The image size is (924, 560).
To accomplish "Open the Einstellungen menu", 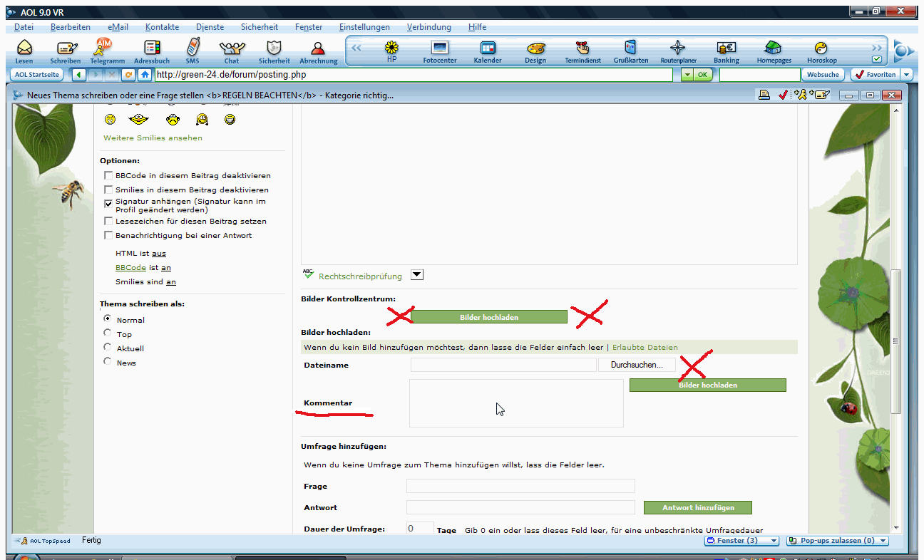I will [364, 27].
